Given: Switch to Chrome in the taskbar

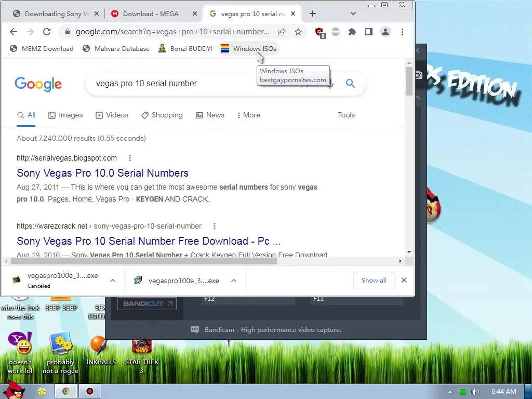Looking at the screenshot, I should (x=66, y=392).
